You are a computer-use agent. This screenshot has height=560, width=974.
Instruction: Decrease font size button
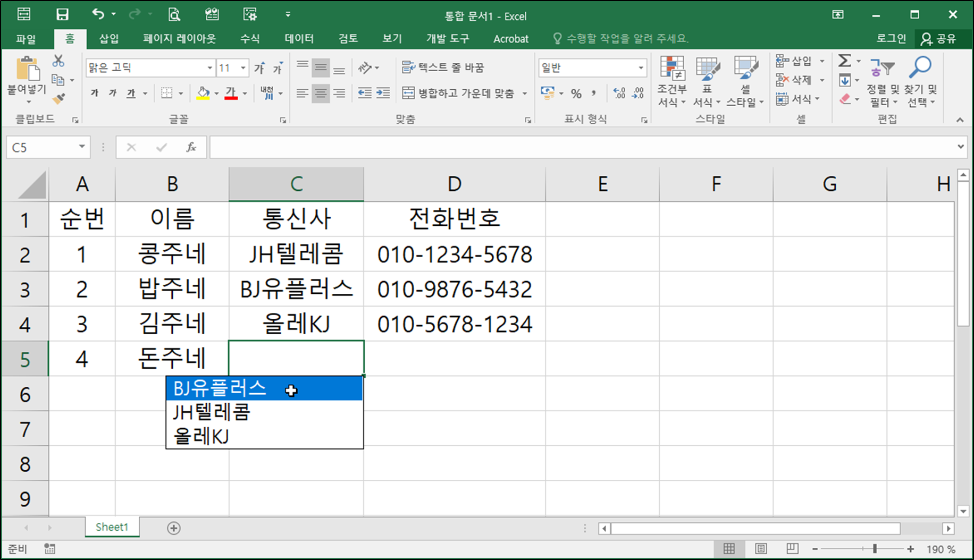pos(278,67)
